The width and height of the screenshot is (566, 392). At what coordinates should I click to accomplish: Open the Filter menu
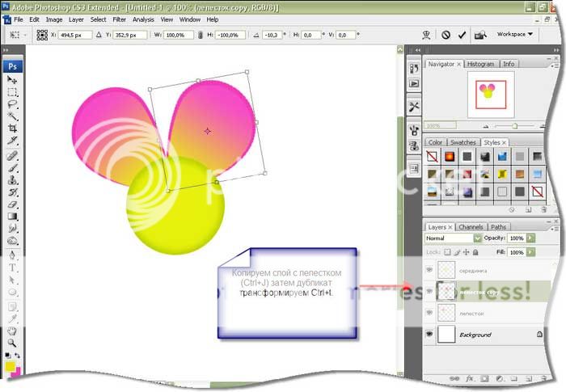coord(119,19)
